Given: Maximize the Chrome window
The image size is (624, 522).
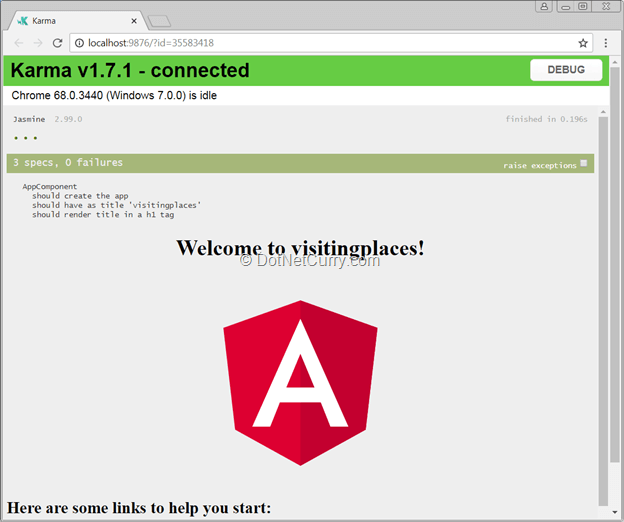Looking at the screenshot, I should tap(583, 6).
